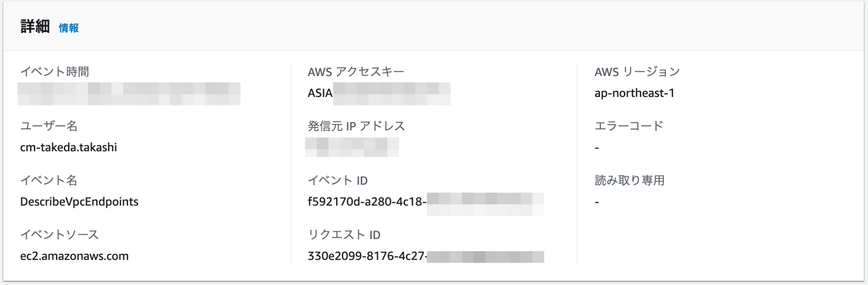868x285 pixels.
Task: Select the event source ec2.amazonaws.com
Action: [x=75, y=256]
